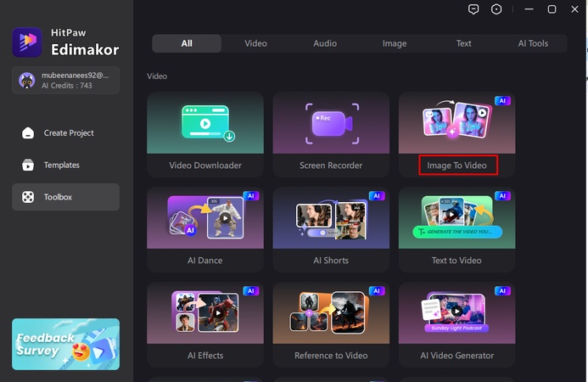Click the HitPaw Edimakor logo icon

click(26, 42)
